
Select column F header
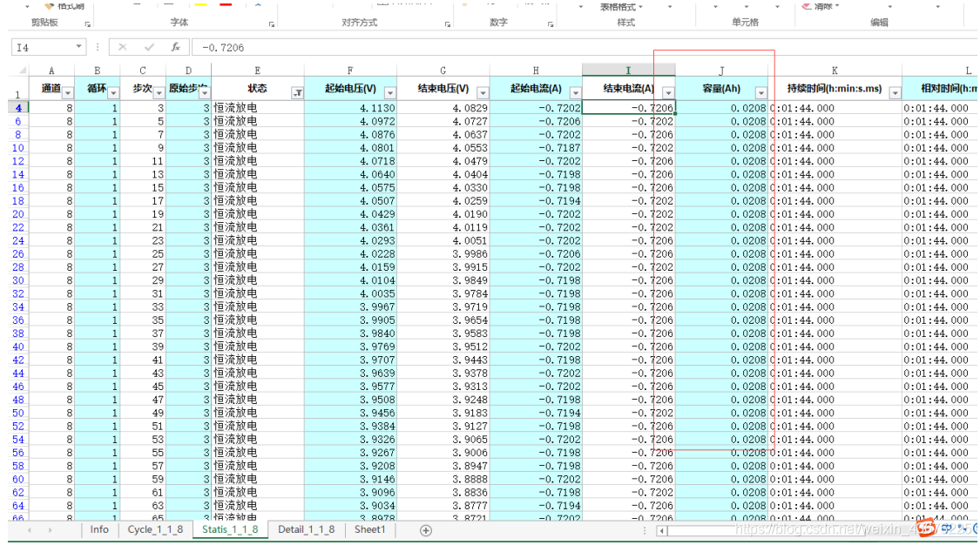(350, 71)
